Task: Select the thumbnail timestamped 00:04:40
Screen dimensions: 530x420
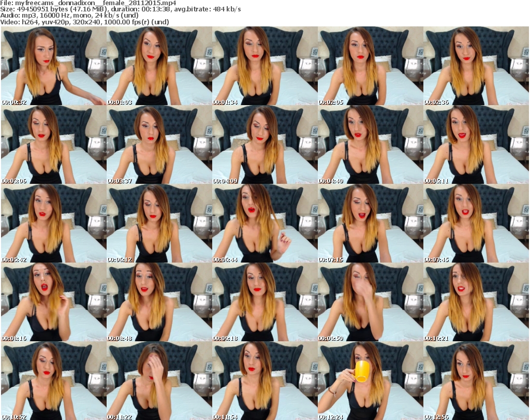Action: pos(371,144)
